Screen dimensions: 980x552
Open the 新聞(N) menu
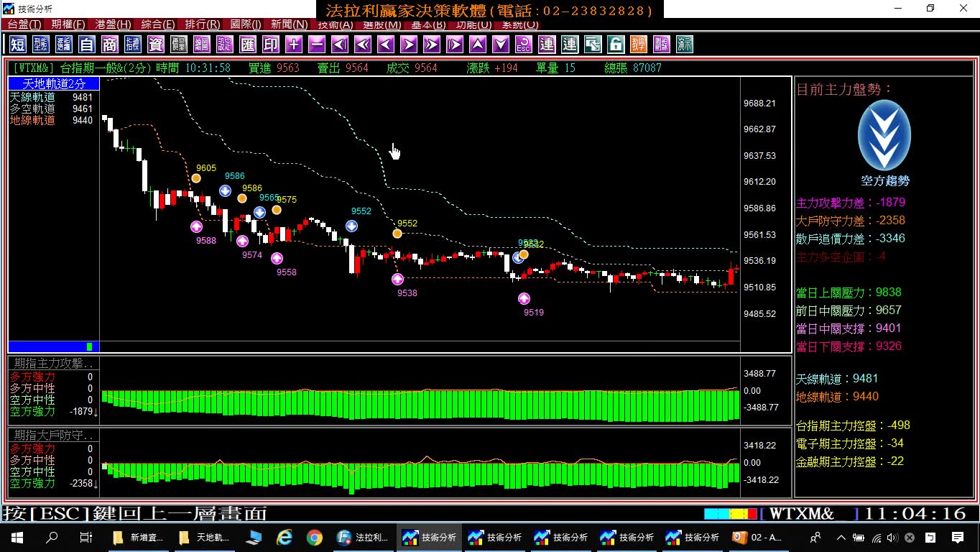tap(290, 24)
